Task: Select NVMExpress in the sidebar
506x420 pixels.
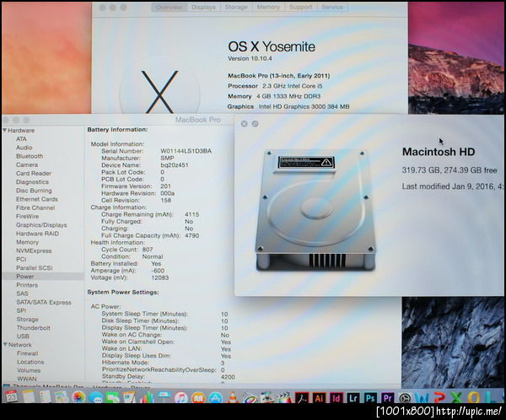Action: [x=34, y=250]
